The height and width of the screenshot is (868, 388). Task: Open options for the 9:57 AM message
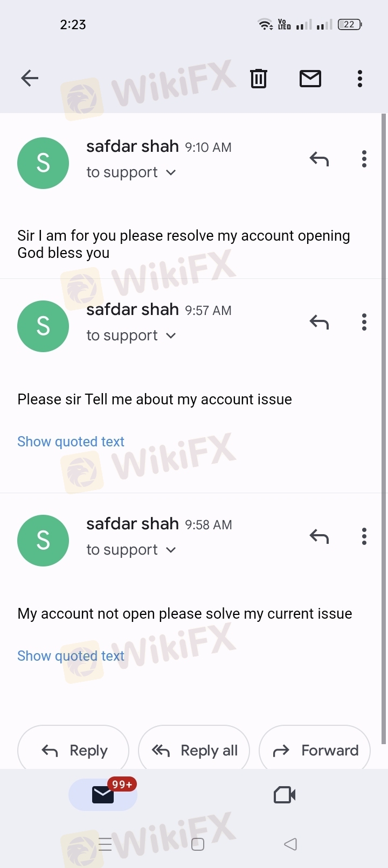(364, 322)
